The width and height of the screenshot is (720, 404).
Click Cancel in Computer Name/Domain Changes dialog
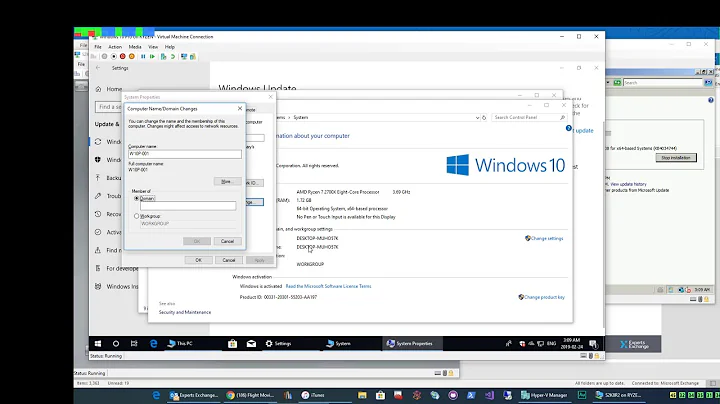pyautogui.click(x=227, y=241)
